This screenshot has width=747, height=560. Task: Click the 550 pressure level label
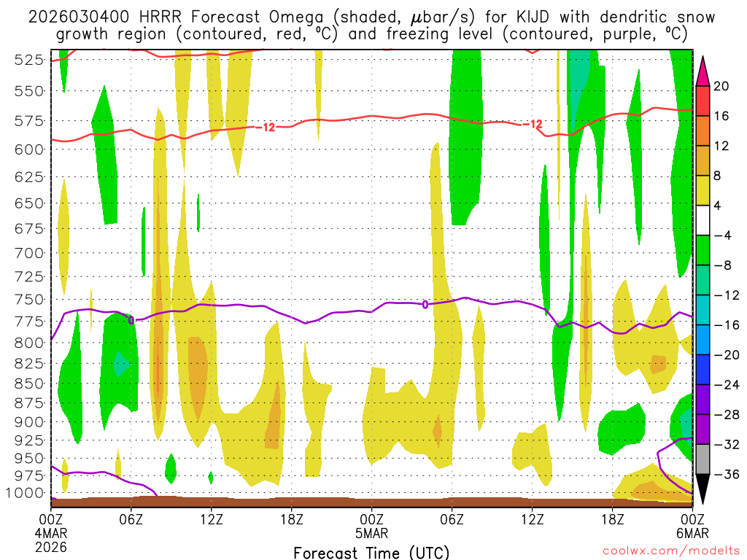[x=29, y=91]
